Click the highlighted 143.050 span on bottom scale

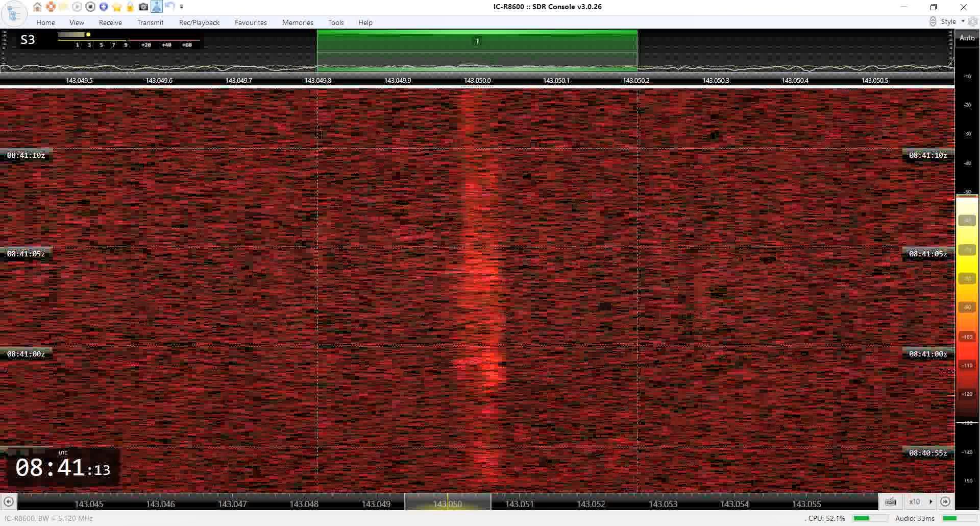(x=448, y=502)
